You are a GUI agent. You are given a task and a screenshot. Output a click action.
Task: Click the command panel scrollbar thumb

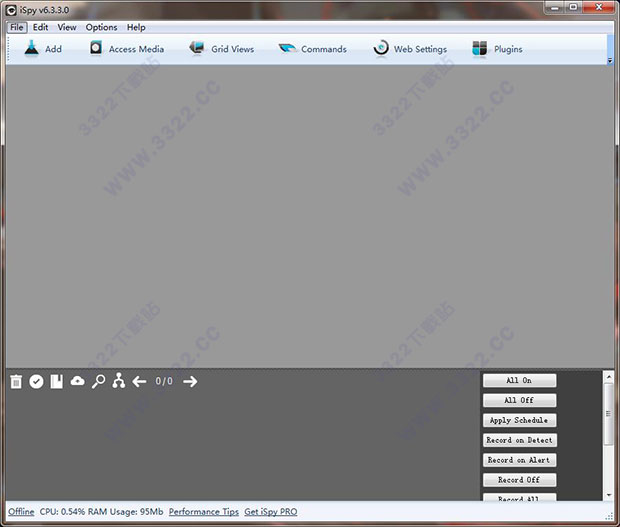(609, 414)
